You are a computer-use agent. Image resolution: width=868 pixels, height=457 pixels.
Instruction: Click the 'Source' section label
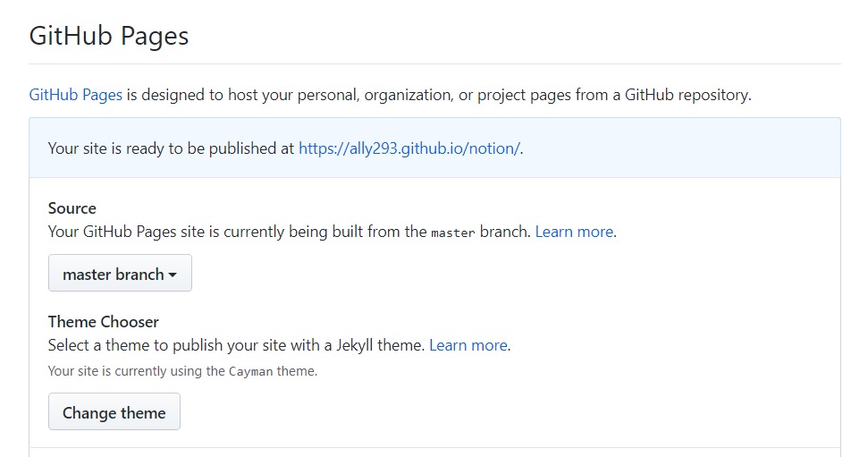[x=72, y=208]
